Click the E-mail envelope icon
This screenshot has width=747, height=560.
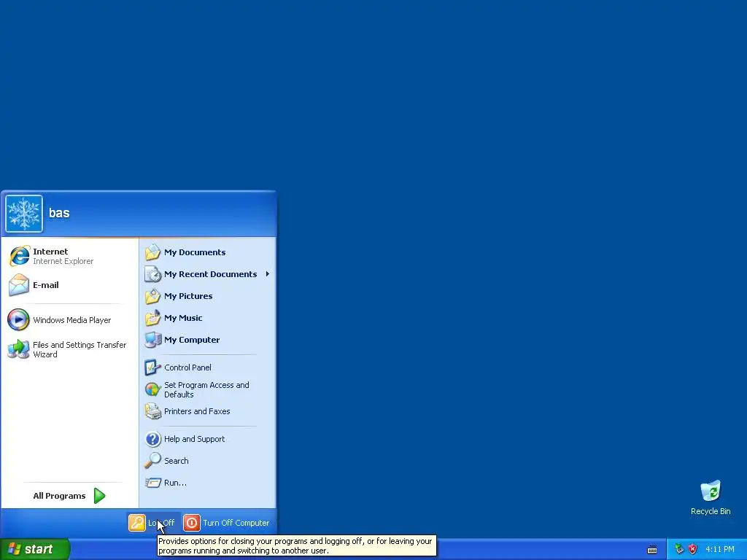(19, 285)
